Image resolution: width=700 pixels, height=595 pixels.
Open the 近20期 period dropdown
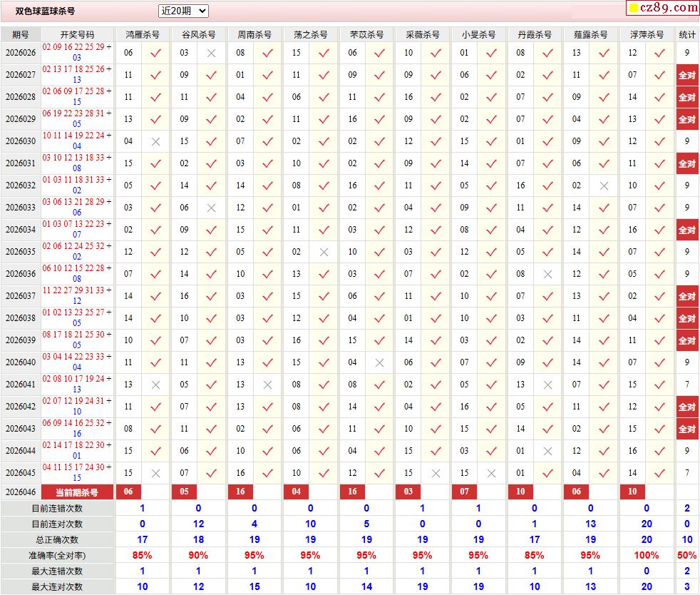pyautogui.click(x=183, y=11)
